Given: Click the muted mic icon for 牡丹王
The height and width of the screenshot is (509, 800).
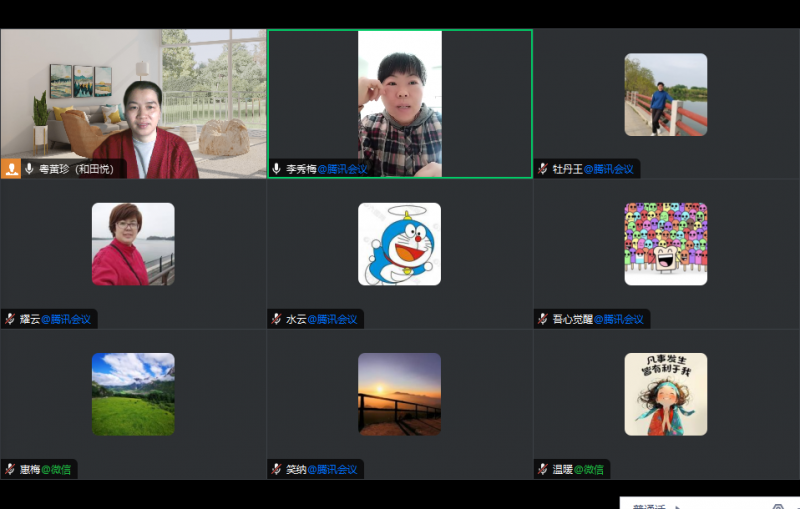Looking at the screenshot, I should [x=543, y=169].
